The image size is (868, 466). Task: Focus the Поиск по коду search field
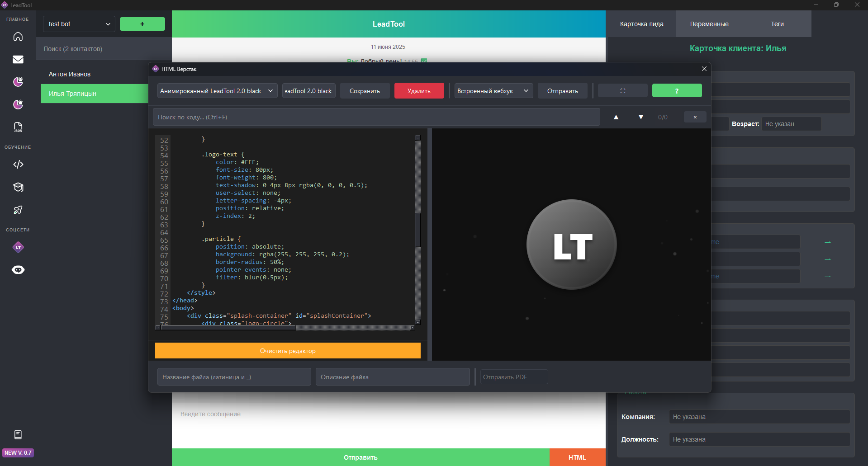pos(376,117)
